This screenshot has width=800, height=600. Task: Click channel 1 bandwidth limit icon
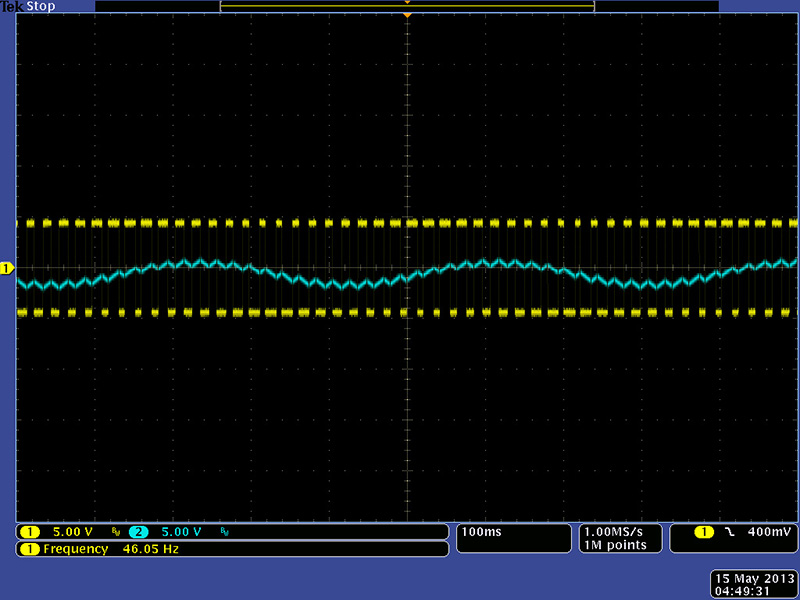tap(115, 532)
